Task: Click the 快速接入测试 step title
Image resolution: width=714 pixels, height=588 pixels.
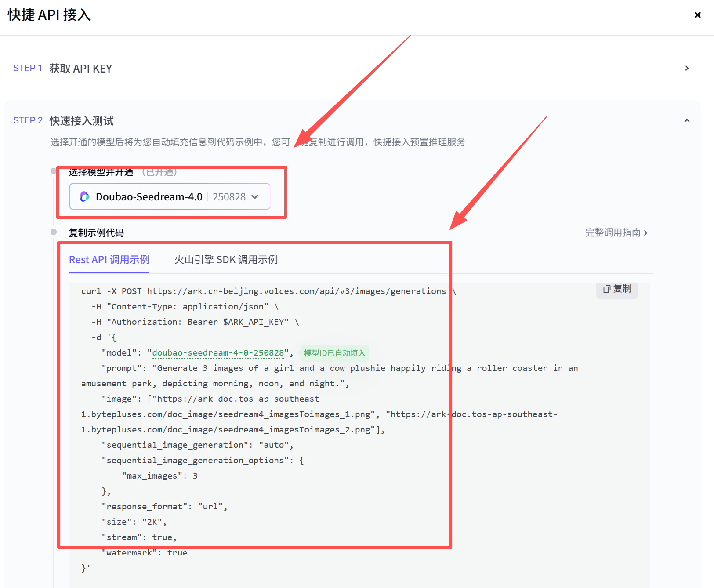Action: 81,121
